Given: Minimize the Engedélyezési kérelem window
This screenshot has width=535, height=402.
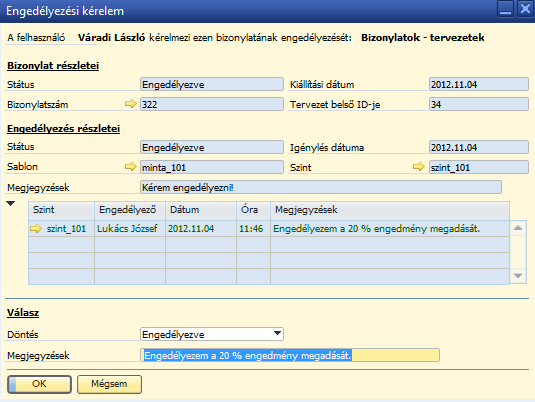Looking at the screenshot, I should coord(505,9).
